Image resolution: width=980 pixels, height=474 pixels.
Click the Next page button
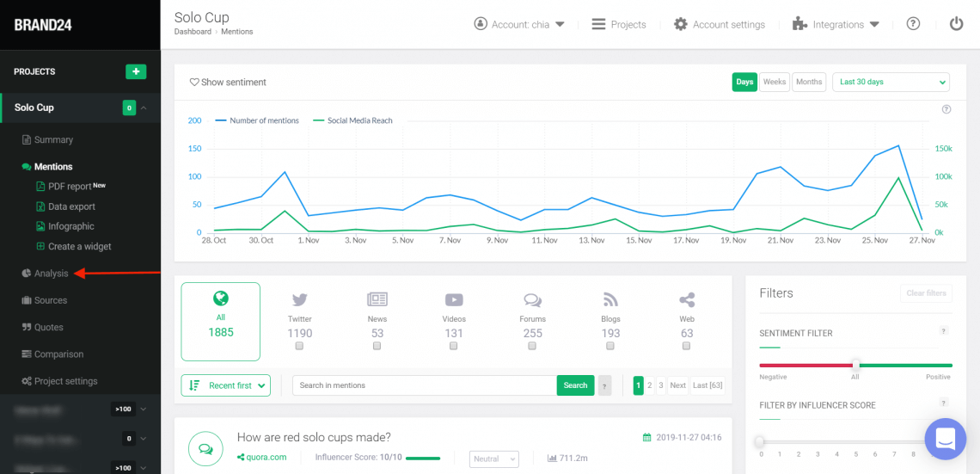click(x=677, y=385)
